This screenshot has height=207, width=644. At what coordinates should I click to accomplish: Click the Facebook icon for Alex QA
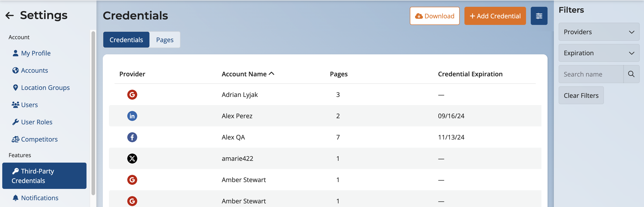(132, 137)
